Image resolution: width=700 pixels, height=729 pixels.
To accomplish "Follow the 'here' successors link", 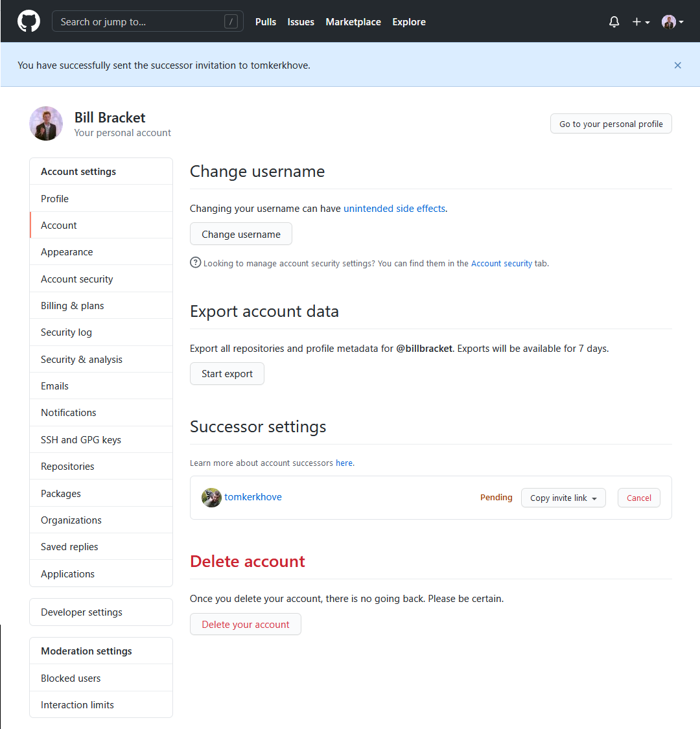I will [x=344, y=463].
